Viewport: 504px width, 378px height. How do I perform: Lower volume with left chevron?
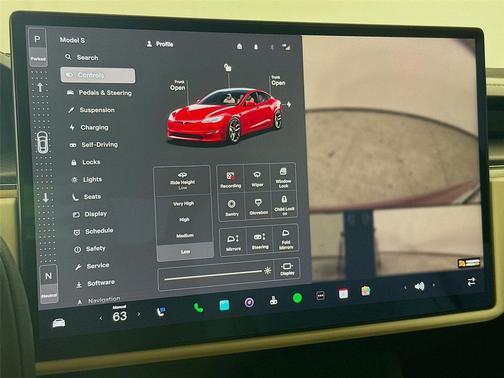tap(405, 287)
